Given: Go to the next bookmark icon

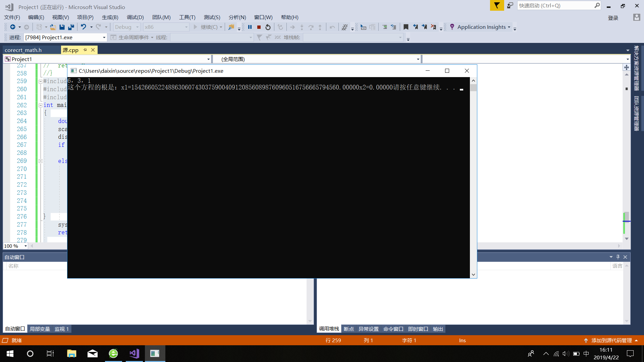Looking at the screenshot, I should click(x=424, y=27).
